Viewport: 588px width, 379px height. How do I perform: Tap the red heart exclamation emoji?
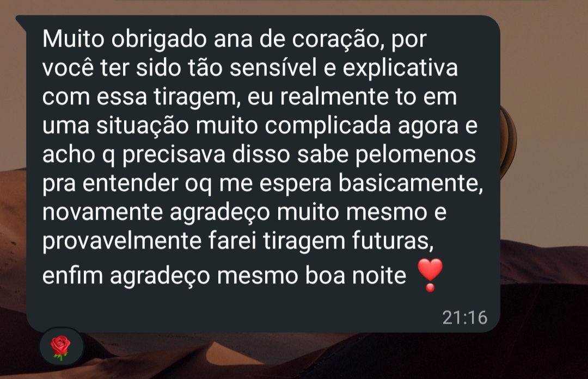[x=430, y=275]
